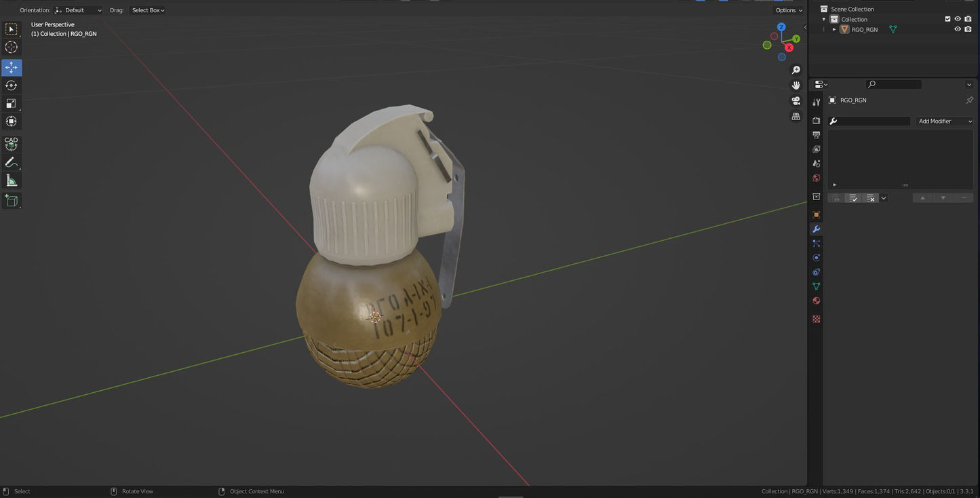Open the Orientation Default dropdown
The image size is (980, 498).
(x=79, y=10)
